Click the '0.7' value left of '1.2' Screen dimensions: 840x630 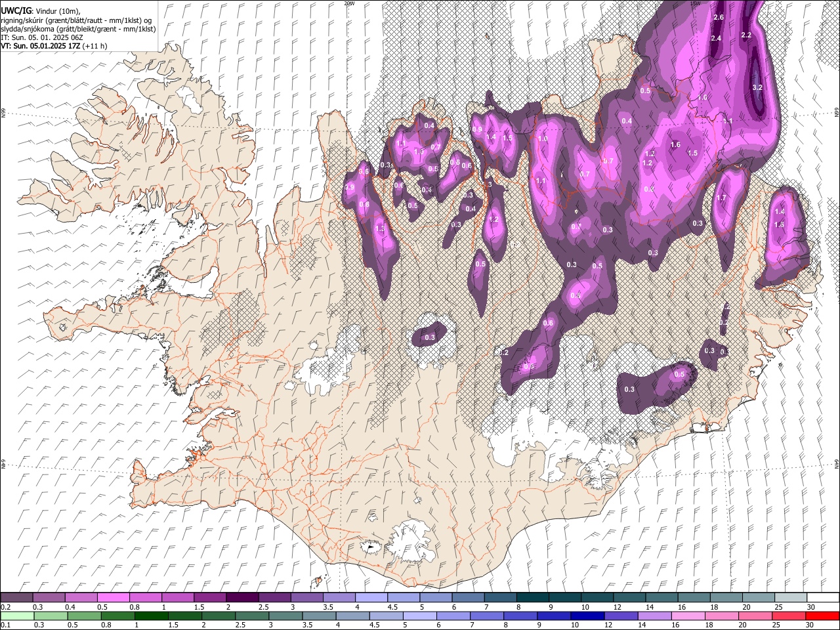[x=608, y=161]
